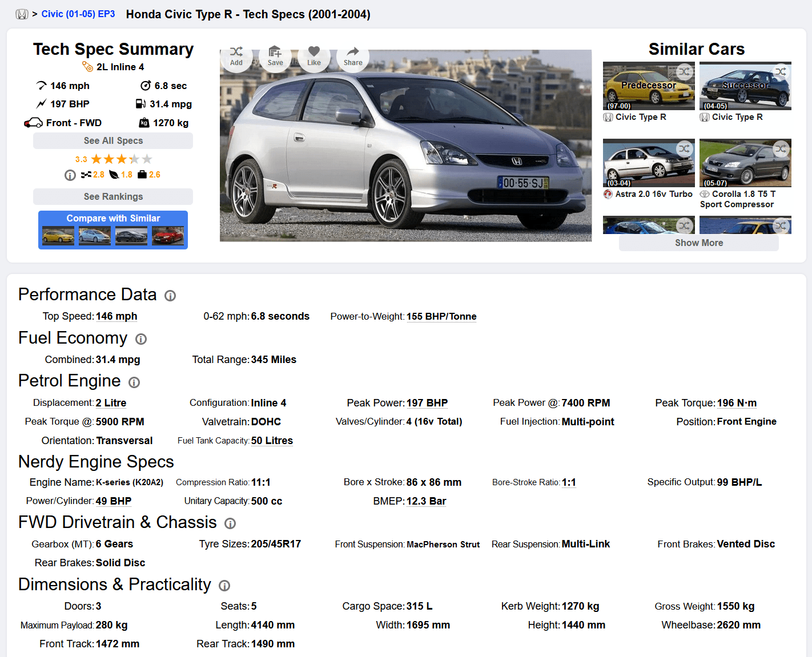This screenshot has height=657, width=812.
Task: Click the compare shuffle icon on the Predecessor thumbnail
Action: pyautogui.click(x=685, y=72)
